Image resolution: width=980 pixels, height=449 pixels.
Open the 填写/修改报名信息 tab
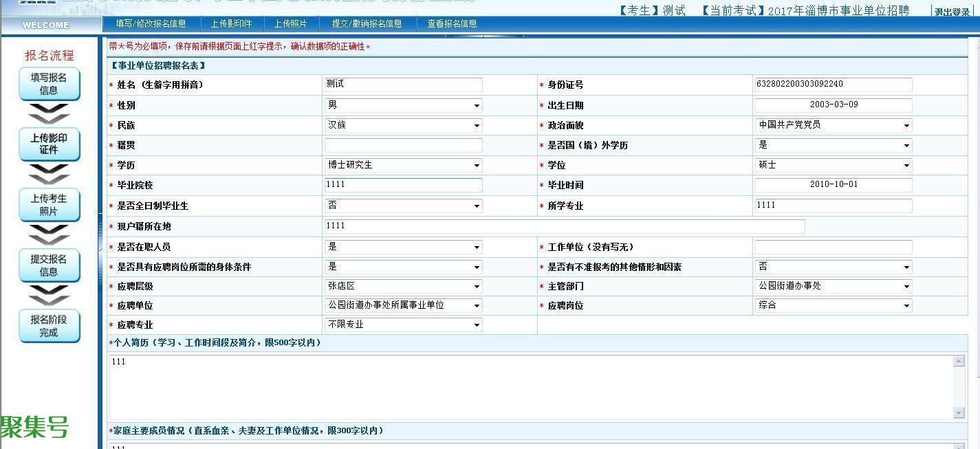click(151, 23)
